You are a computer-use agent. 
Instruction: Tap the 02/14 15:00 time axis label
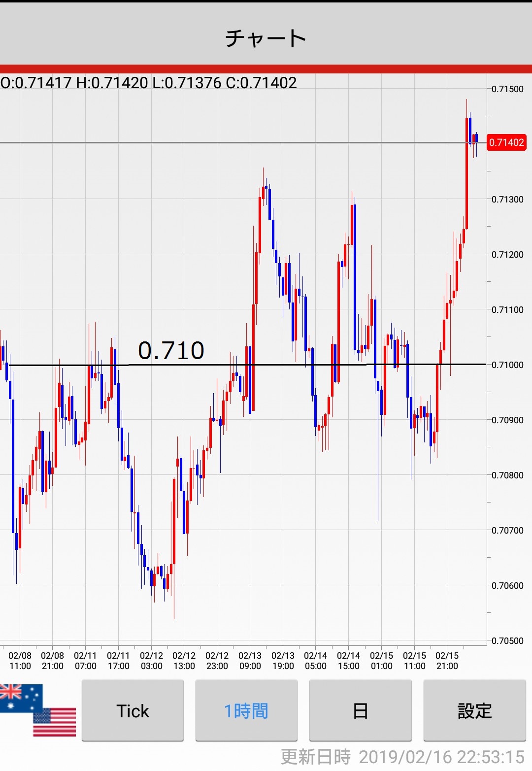(348, 661)
